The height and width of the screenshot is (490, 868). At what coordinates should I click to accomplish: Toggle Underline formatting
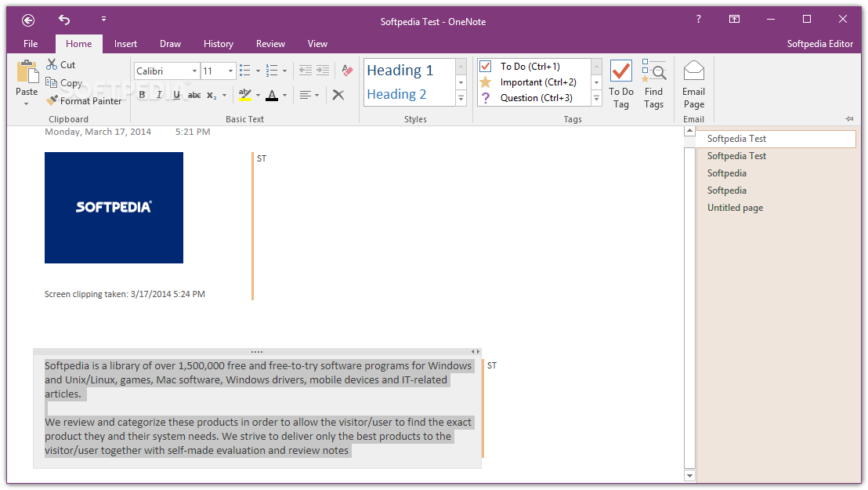coord(176,95)
